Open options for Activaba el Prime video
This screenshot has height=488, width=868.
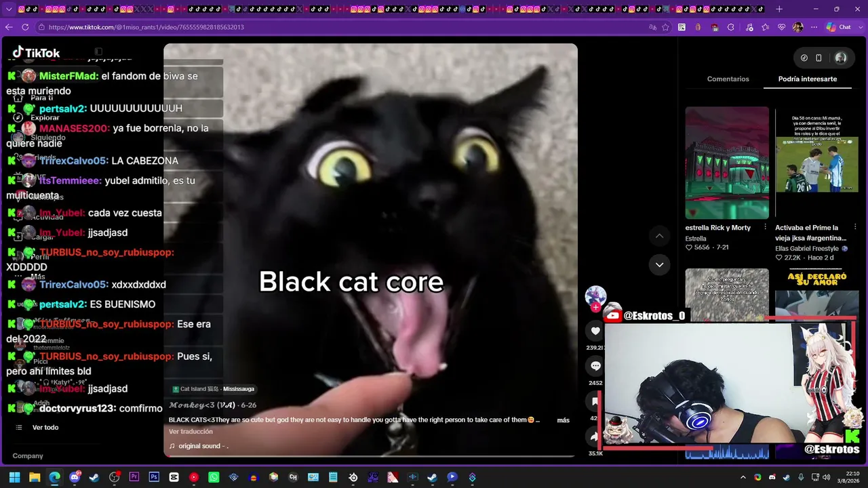pos(855,227)
